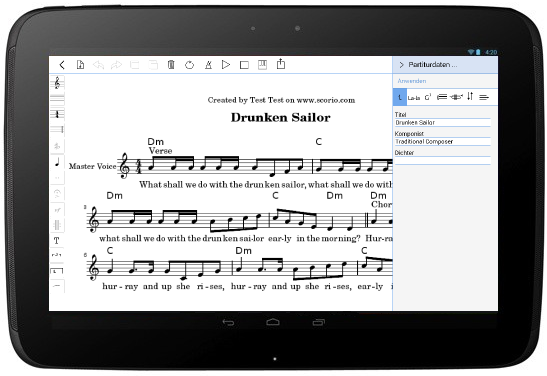Select the quarter note tool in sidebar
Viewport: 547px width, 376px height.
coord(57,163)
